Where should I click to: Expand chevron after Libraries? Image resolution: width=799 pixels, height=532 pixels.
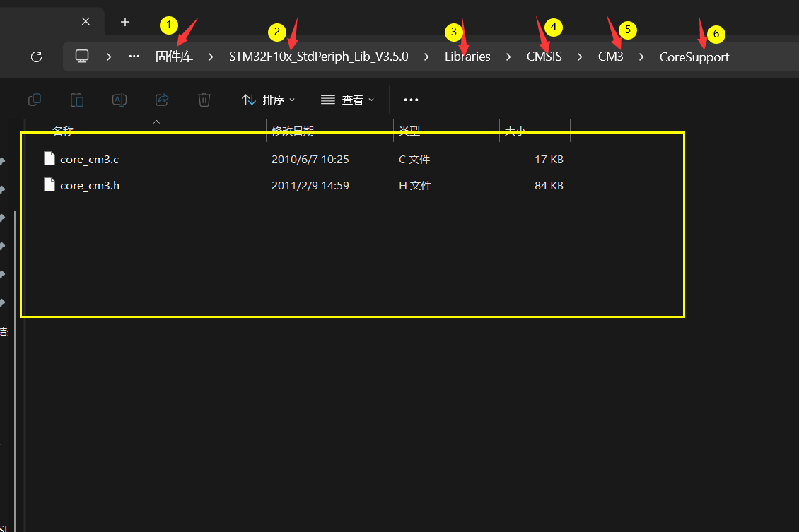[x=508, y=57]
